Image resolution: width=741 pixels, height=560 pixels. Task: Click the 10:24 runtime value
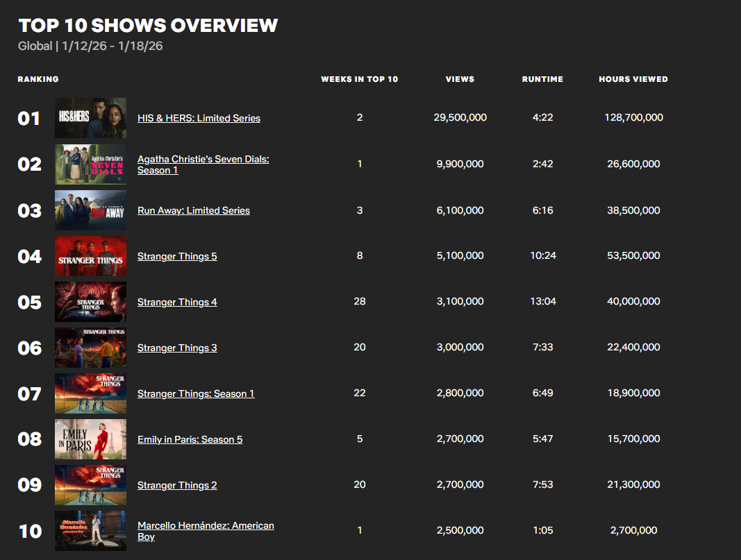543,255
